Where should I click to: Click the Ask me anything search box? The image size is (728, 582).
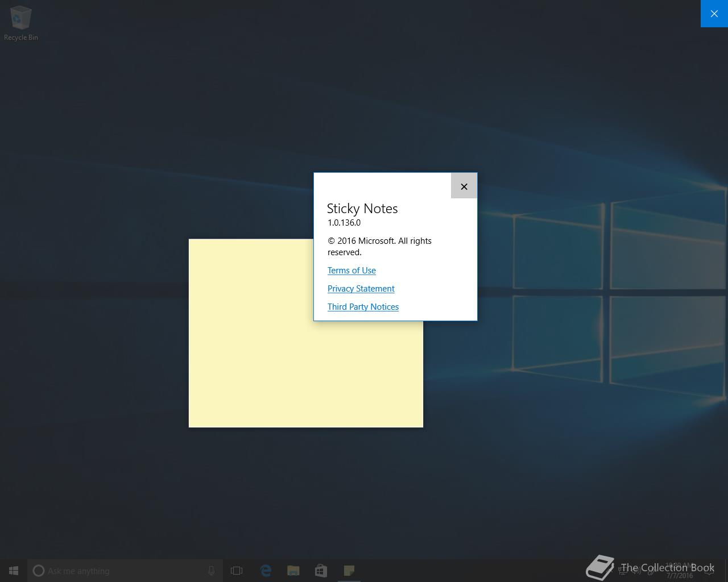(x=125, y=571)
